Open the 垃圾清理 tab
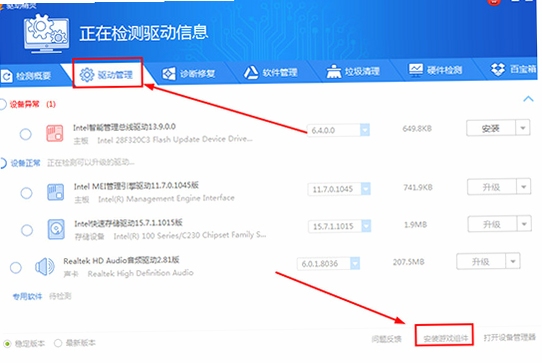The image size is (542, 363). pyautogui.click(x=353, y=72)
